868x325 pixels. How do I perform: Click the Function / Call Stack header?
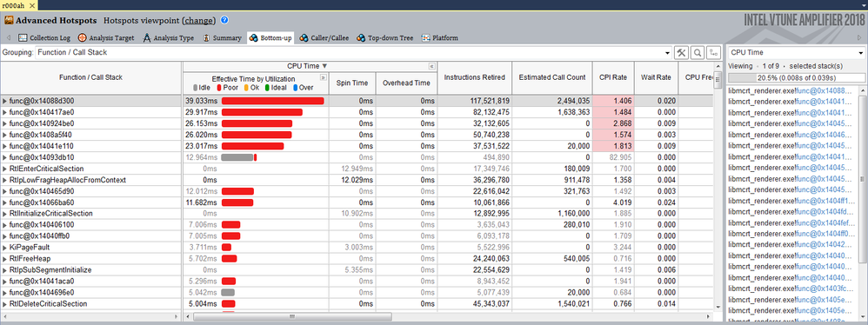[90, 77]
